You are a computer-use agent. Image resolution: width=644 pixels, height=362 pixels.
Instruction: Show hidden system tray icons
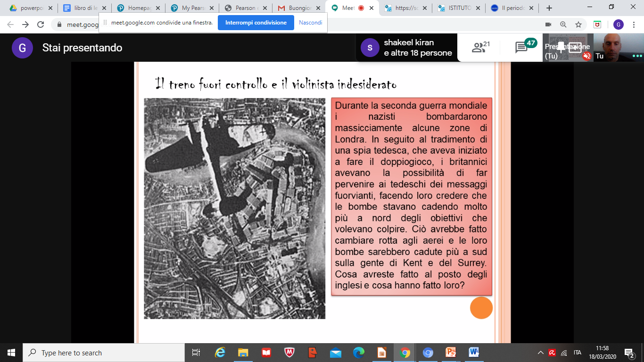(541, 353)
